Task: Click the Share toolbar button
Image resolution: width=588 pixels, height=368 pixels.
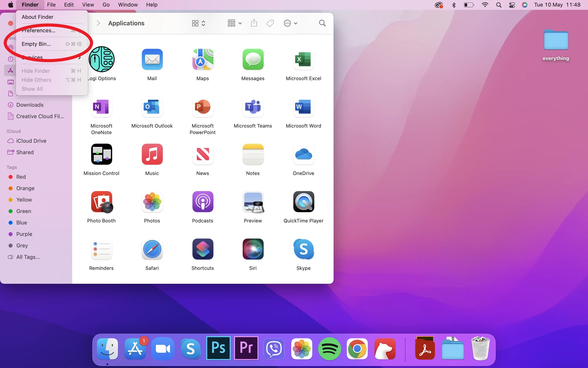Action: coord(254,23)
